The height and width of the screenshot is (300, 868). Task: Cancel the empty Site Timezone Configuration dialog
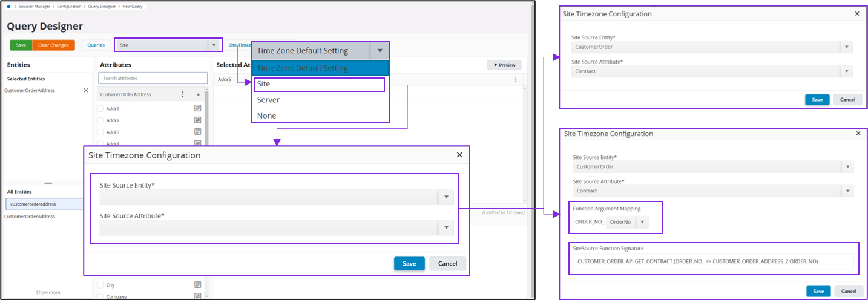[448, 263]
